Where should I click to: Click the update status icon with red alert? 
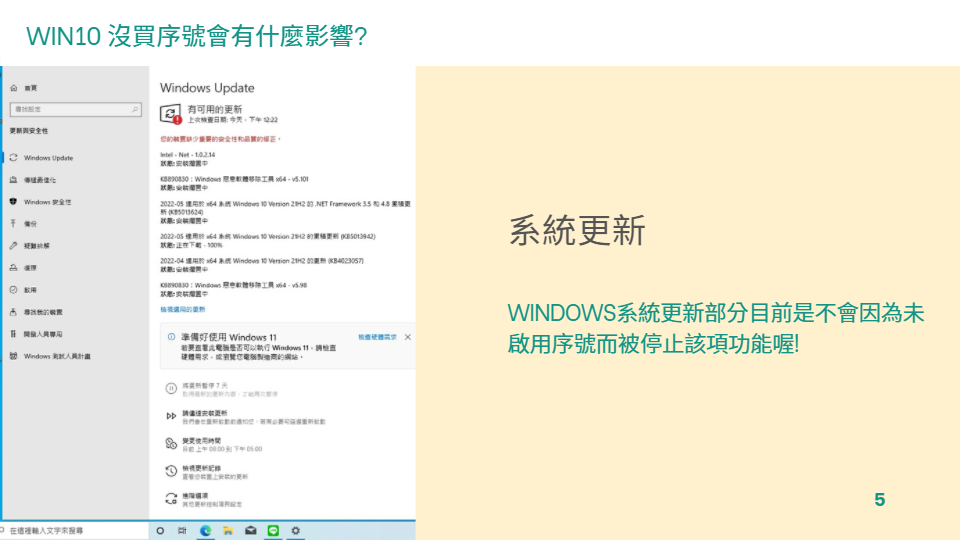point(171,114)
